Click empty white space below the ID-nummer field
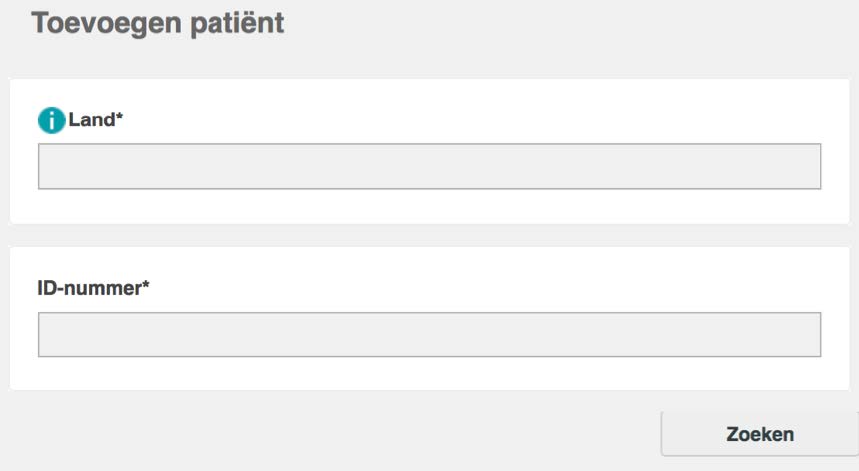The height and width of the screenshot is (471, 859). click(x=430, y=374)
